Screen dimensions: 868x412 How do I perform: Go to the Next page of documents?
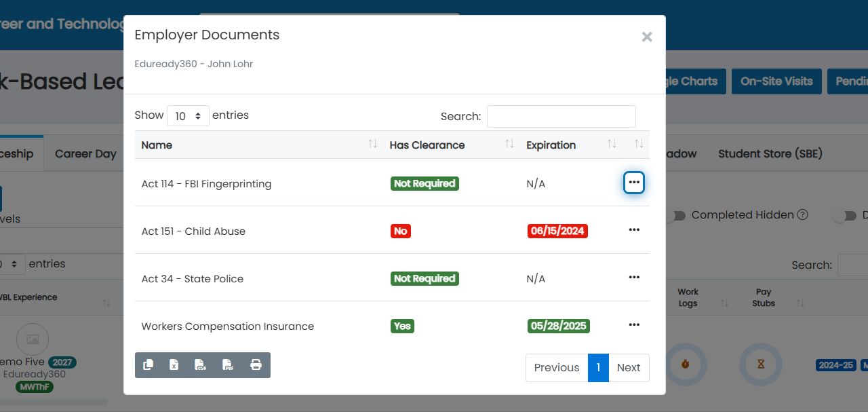pyautogui.click(x=629, y=368)
